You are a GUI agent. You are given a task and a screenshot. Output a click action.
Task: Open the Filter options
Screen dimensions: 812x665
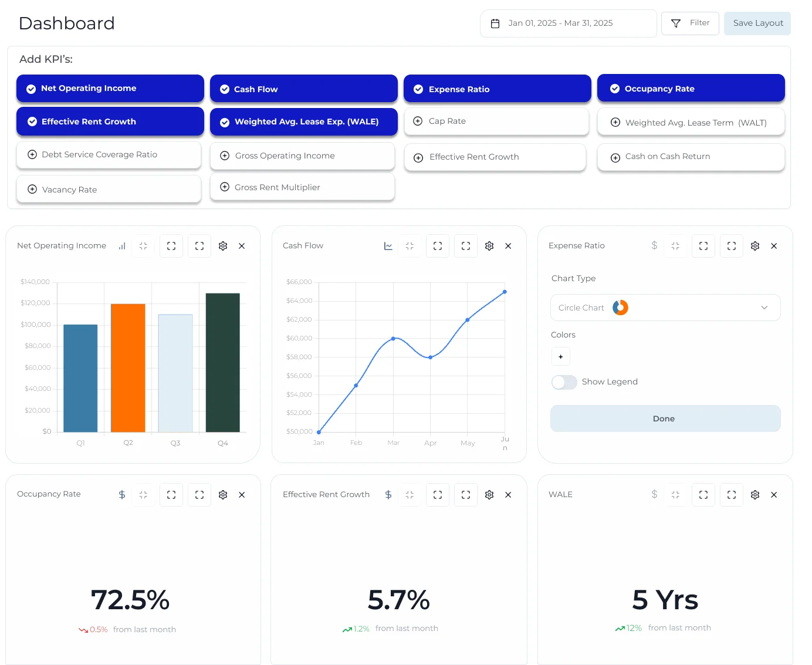pyautogui.click(x=690, y=23)
